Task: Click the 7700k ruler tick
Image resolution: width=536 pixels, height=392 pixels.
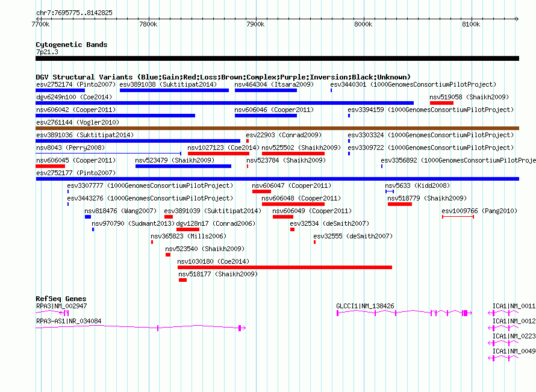Action: click(x=41, y=24)
